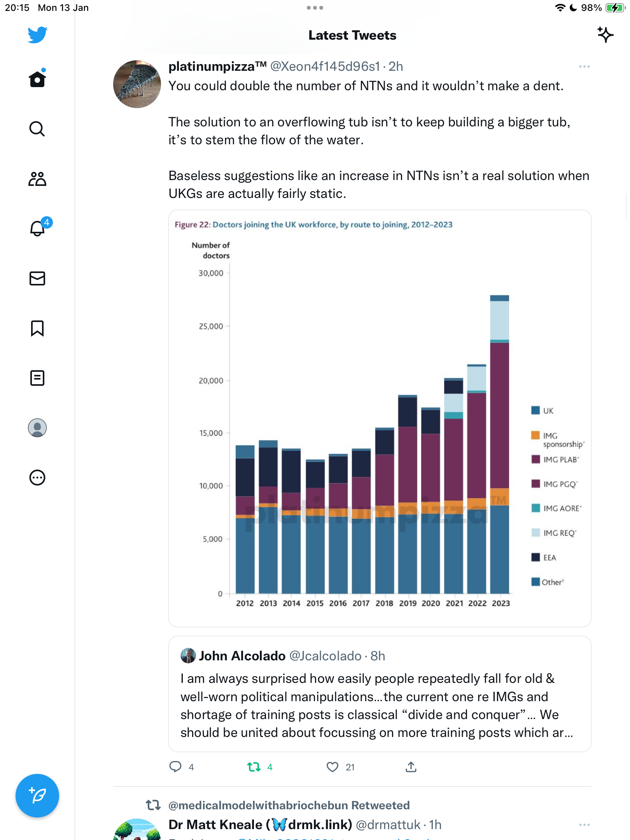
Task: Open the Search magnifier icon
Action: point(37,129)
